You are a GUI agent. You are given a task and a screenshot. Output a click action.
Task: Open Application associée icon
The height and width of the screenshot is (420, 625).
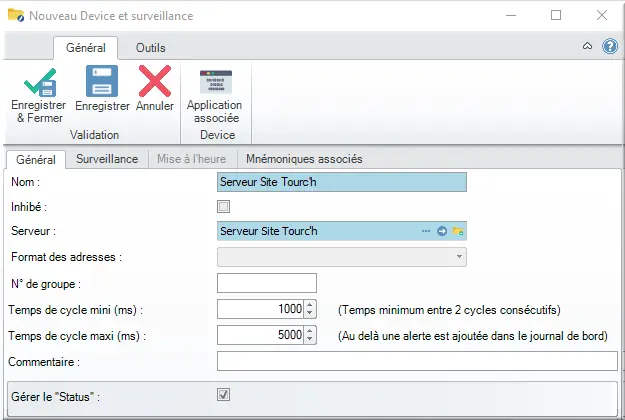[x=216, y=82]
